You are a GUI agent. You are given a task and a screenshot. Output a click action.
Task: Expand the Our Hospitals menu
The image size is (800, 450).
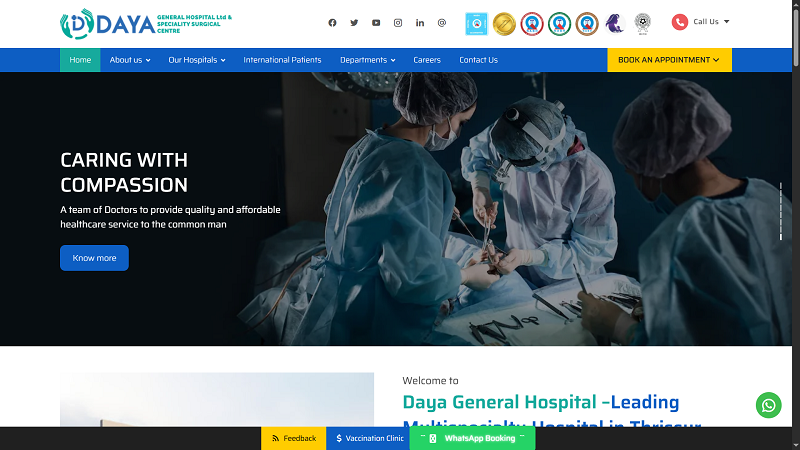pyautogui.click(x=197, y=60)
